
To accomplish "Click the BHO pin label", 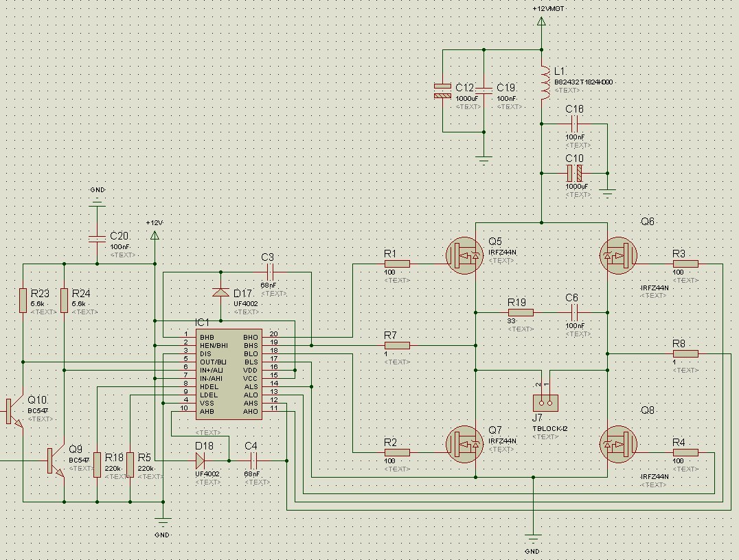I will [251, 338].
